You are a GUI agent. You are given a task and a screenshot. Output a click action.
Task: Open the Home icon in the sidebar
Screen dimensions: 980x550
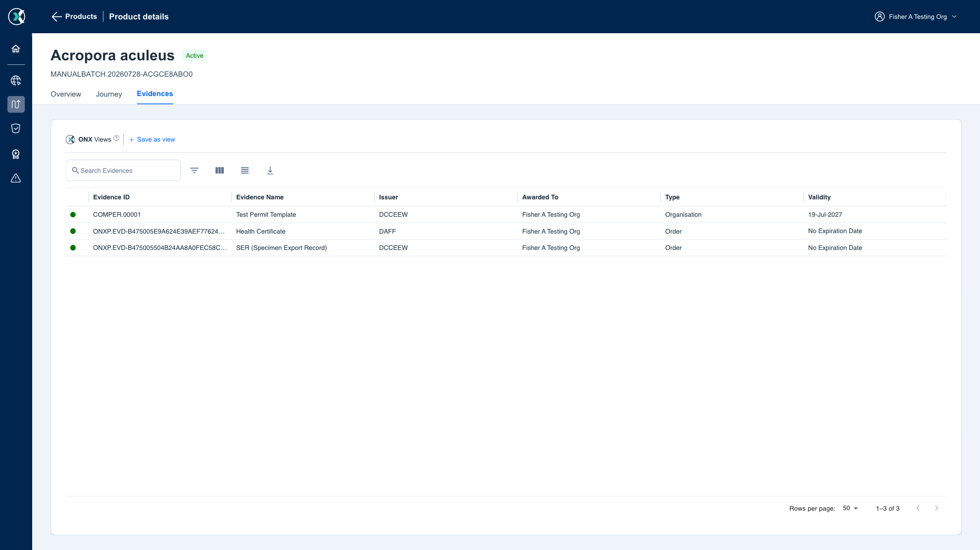(16, 49)
